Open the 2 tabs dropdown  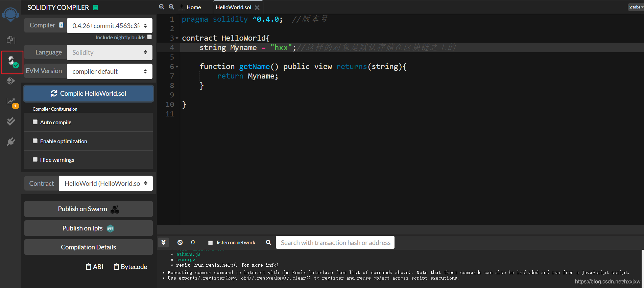click(x=636, y=7)
